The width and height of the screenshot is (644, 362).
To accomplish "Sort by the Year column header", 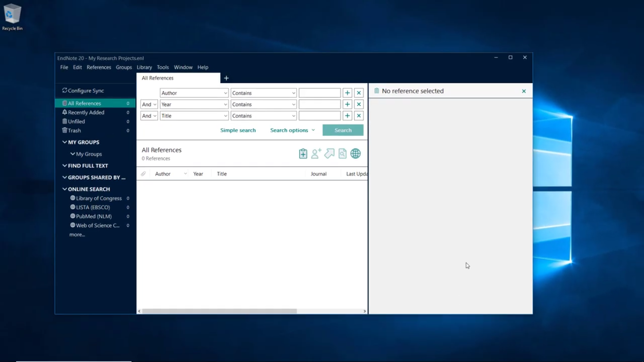I will pos(198,174).
